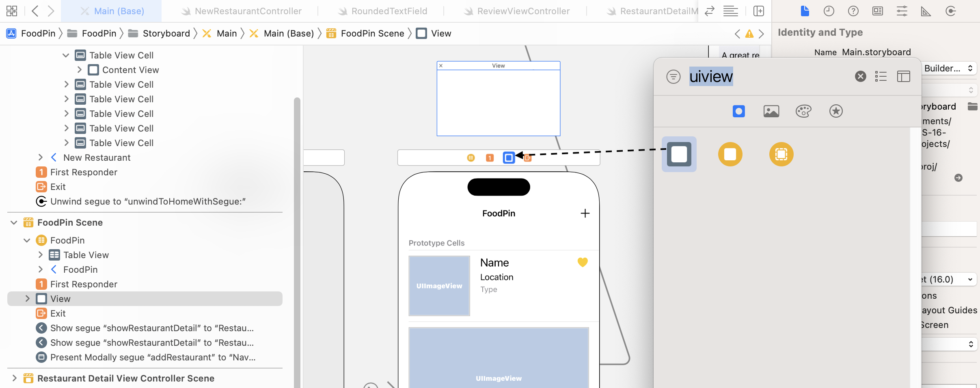Click the warning triangle in the jump bar
Image resolution: width=980 pixels, height=388 pixels.
click(749, 34)
